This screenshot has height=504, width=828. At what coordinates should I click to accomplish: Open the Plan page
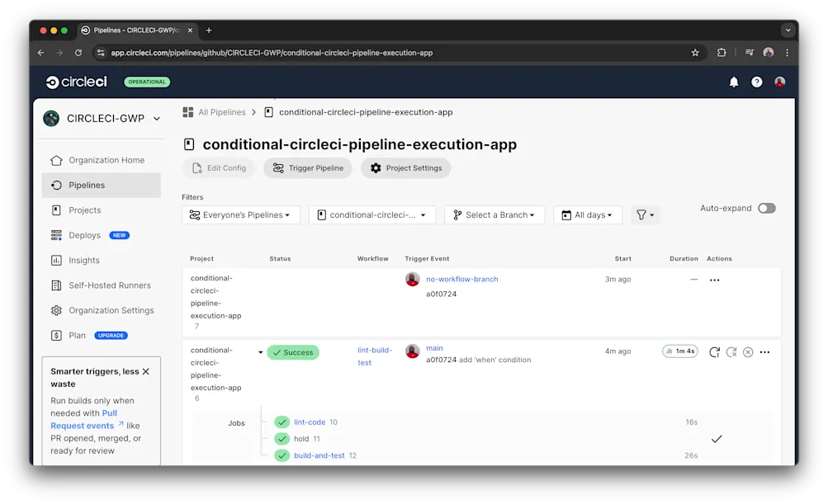77,336
